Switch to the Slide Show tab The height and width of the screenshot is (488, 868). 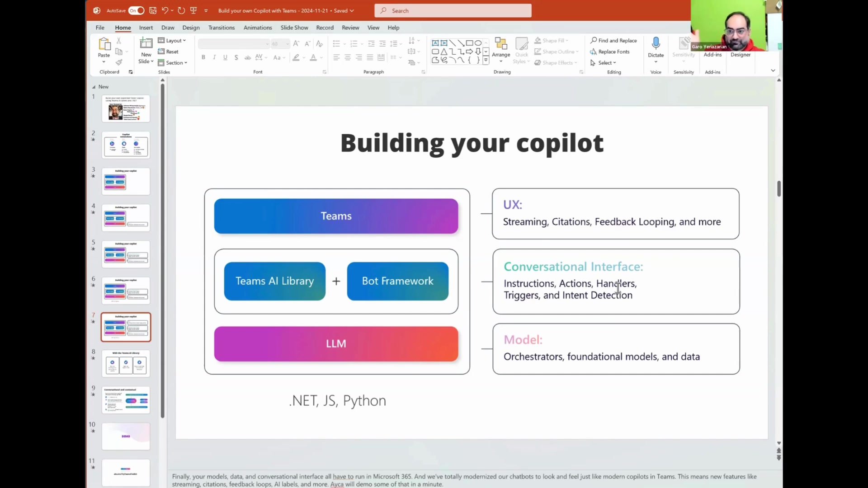click(x=294, y=28)
